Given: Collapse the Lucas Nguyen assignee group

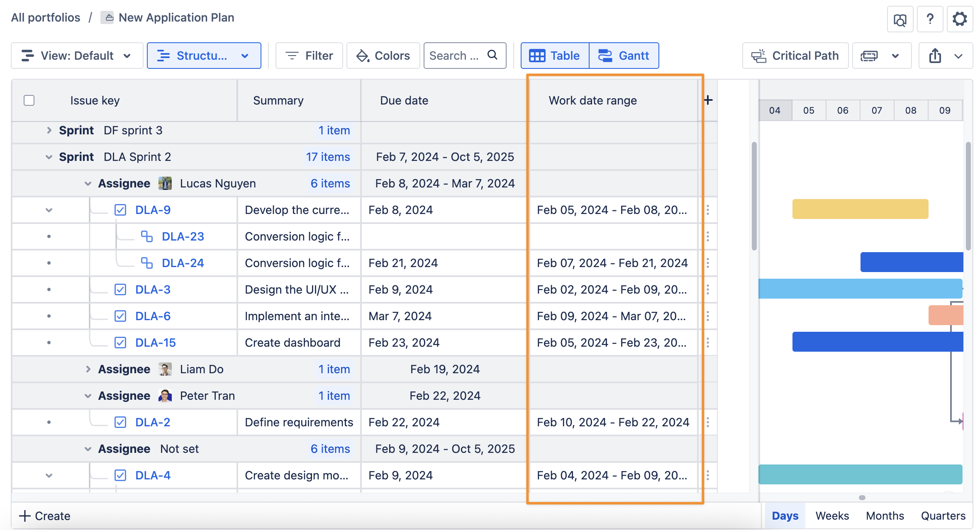Looking at the screenshot, I should 88,183.
